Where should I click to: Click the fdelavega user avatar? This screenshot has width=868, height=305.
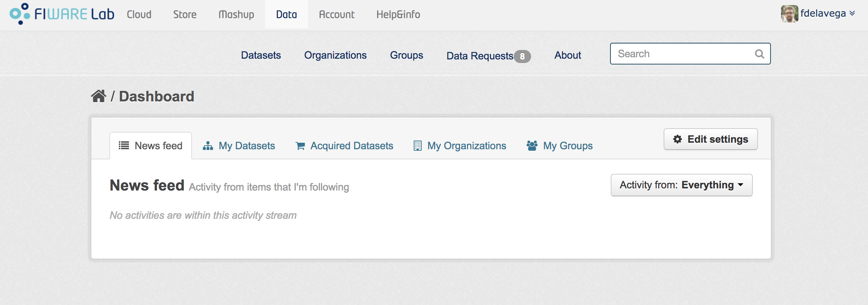click(x=789, y=14)
